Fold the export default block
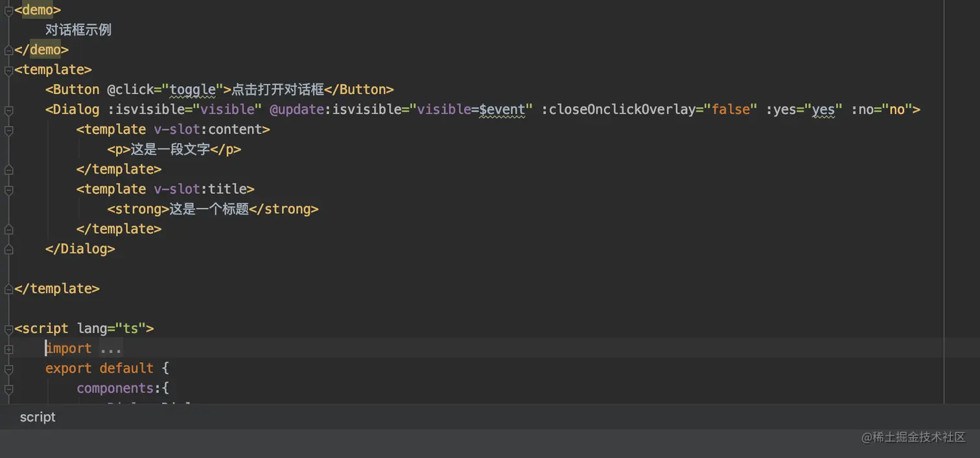Screen dimensions: 980x458 (8, 369)
